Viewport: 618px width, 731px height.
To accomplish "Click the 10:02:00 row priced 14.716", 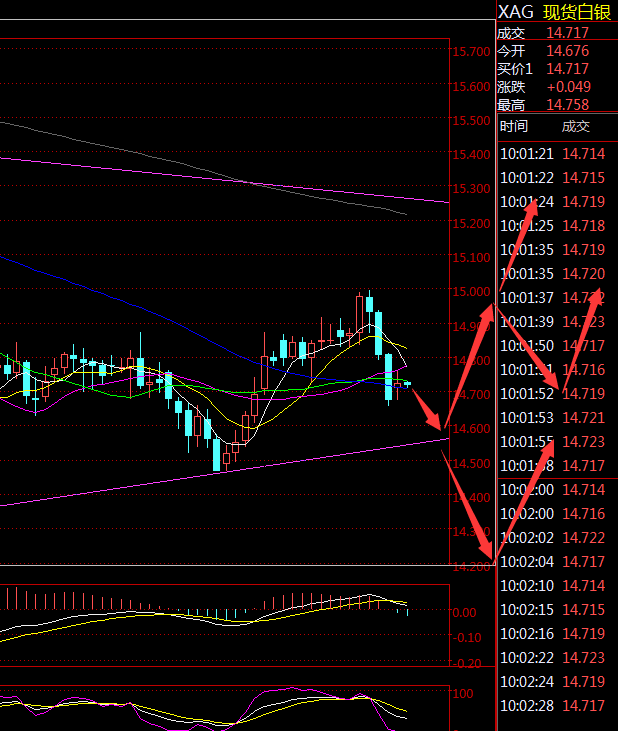I will [x=552, y=514].
